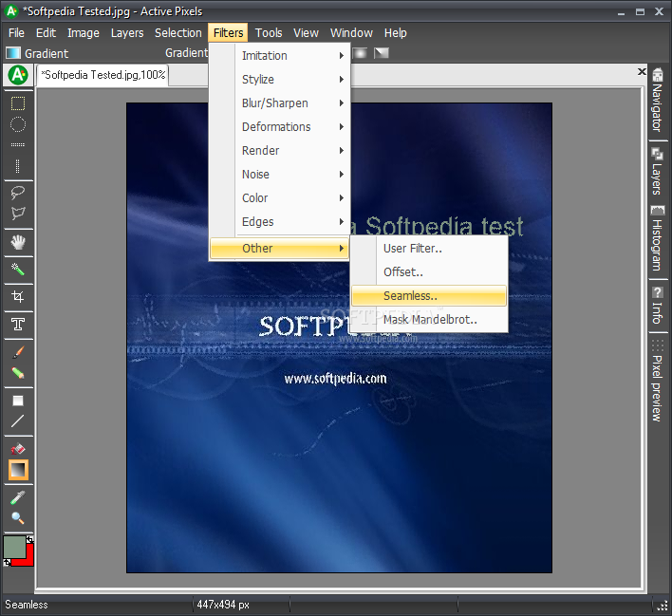
Task: Open the Navigator side panel
Action: click(x=658, y=101)
